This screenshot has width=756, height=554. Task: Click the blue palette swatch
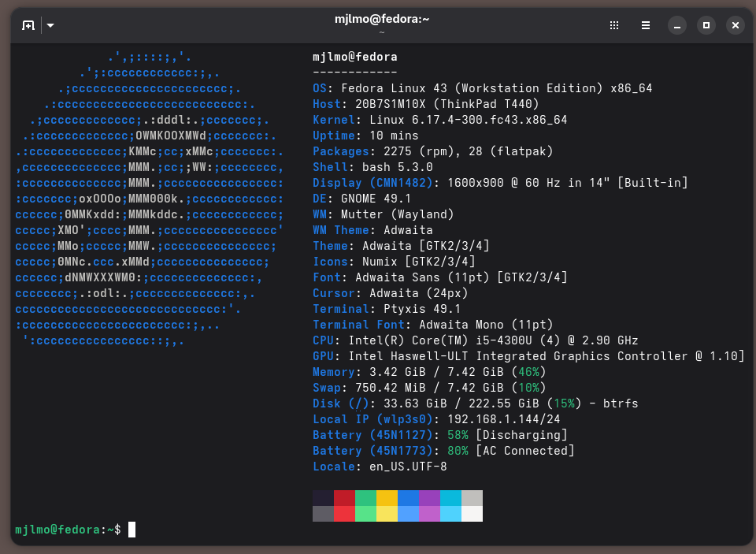pos(408,498)
